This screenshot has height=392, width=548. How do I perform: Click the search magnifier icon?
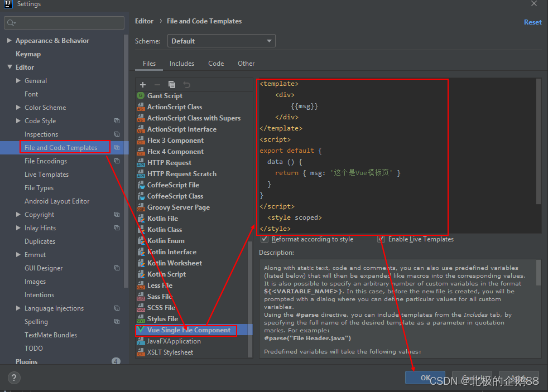(x=11, y=23)
